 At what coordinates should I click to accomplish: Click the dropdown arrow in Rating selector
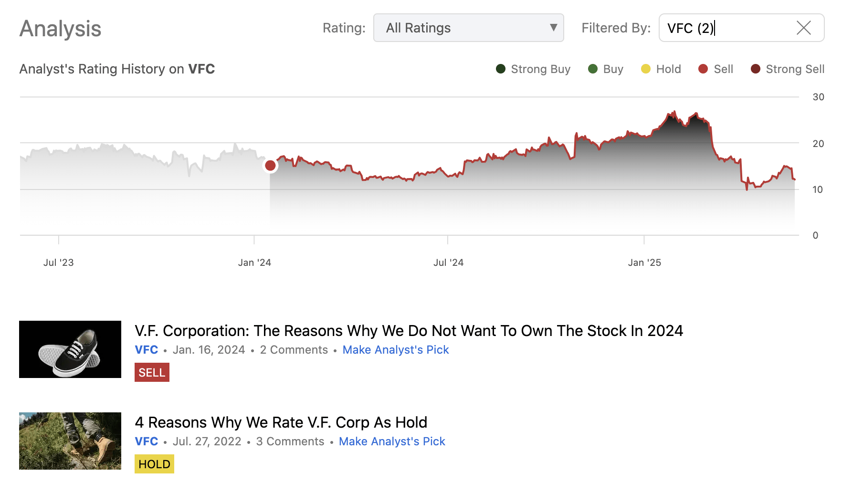553,28
